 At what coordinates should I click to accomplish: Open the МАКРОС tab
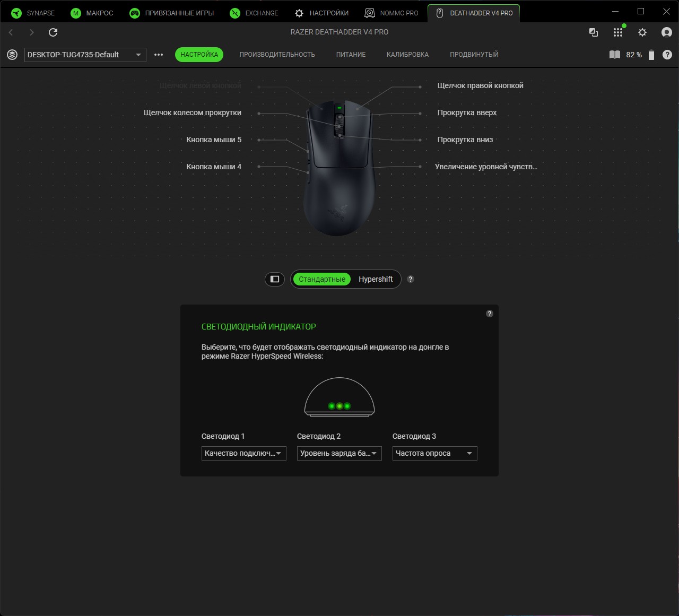92,13
